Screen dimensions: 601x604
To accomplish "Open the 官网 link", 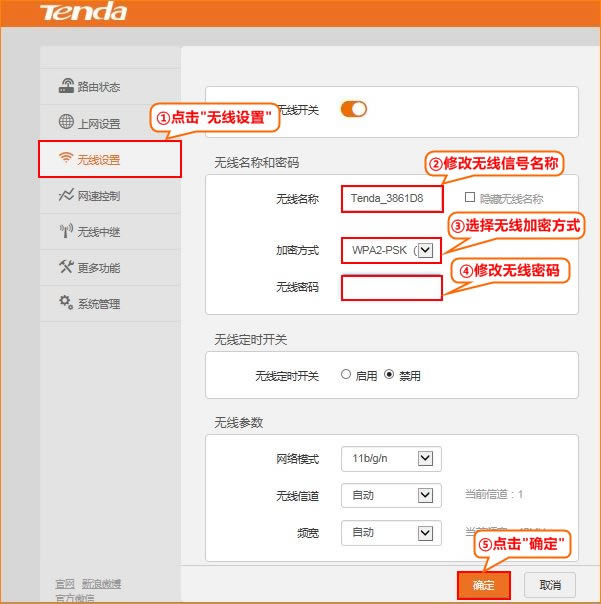I will click(65, 584).
